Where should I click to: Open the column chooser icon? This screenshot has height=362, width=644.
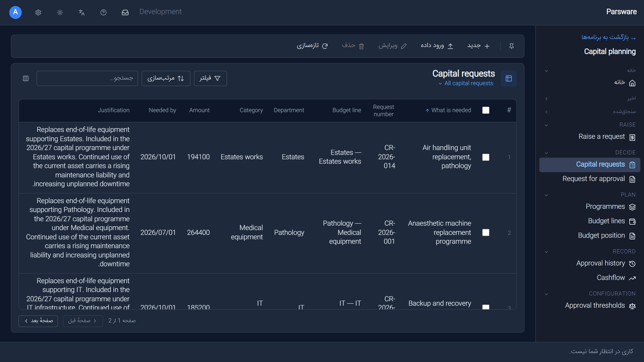(26, 78)
